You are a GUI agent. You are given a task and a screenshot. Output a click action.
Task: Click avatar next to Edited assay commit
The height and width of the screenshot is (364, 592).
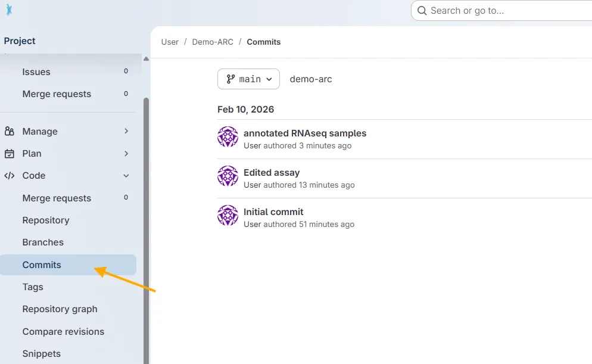(228, 176)
